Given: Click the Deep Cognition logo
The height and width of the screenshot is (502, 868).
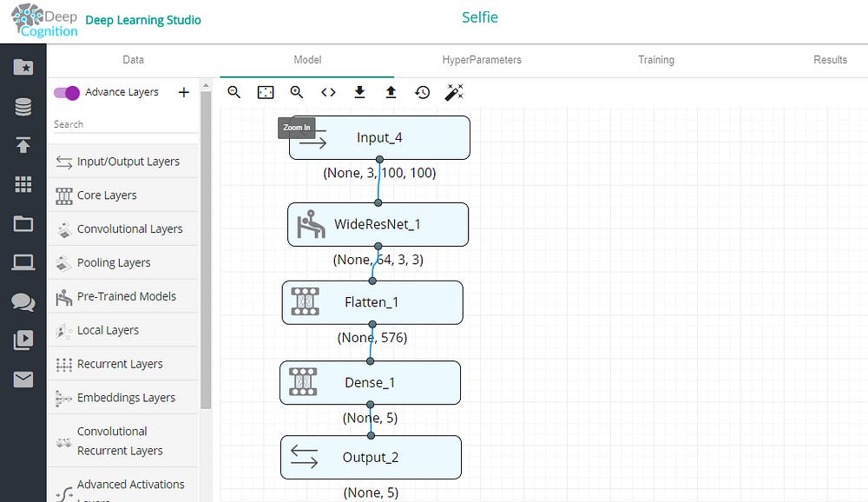Looking at the screenshot, I should pyautogui.click(x=44, y=21).
